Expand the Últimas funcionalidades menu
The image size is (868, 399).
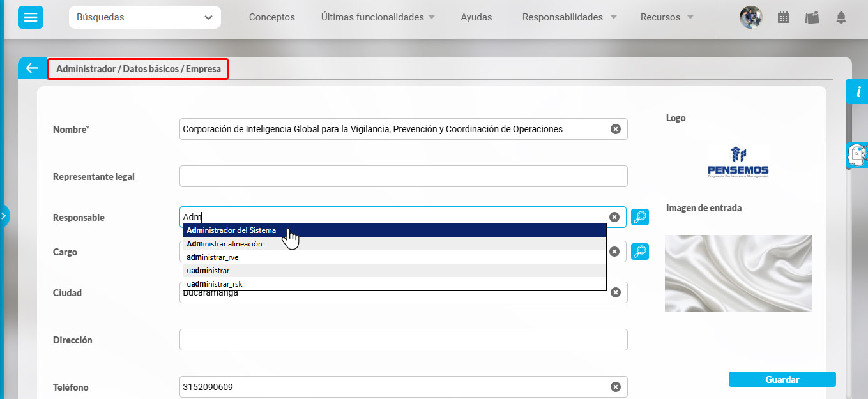(377, 17)
